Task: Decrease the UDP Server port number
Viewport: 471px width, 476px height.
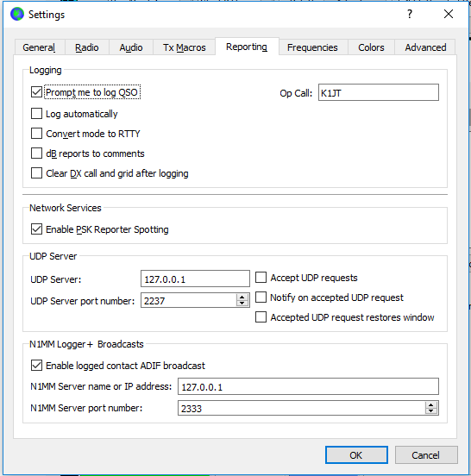Action: coord(242,303)
